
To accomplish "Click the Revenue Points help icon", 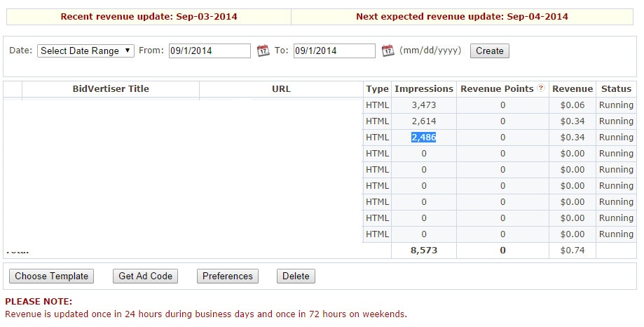I will [x=540, y=89].
